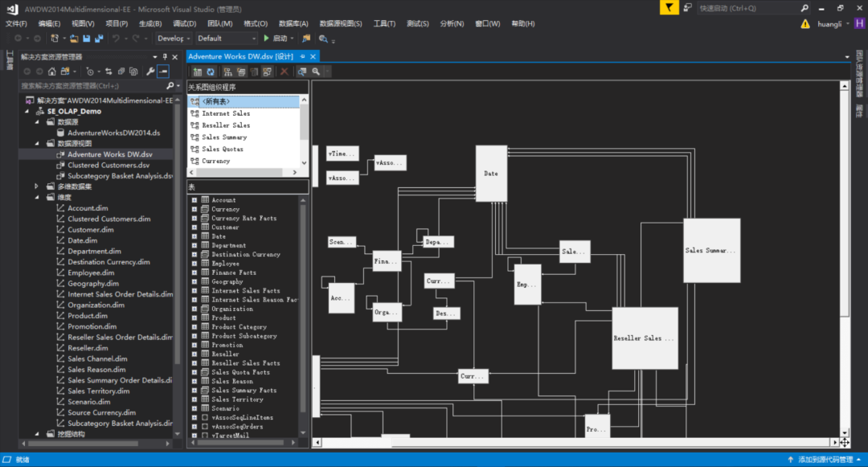The image size is (868, 467).
Task: Click the 启动 start button label
Action: click(x=280, y=39)
